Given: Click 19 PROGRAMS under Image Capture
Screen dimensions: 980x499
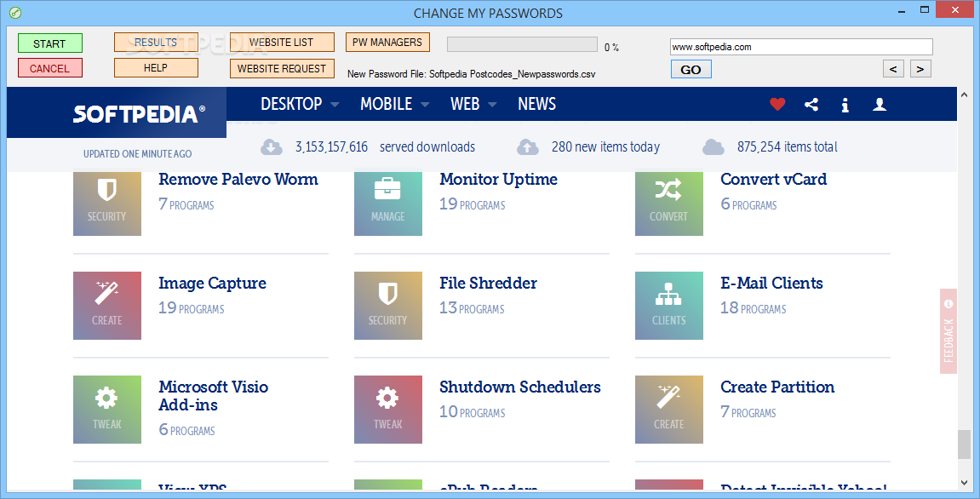Looking at the screenshot, I should pyautogui.click(x=192, y=308).
